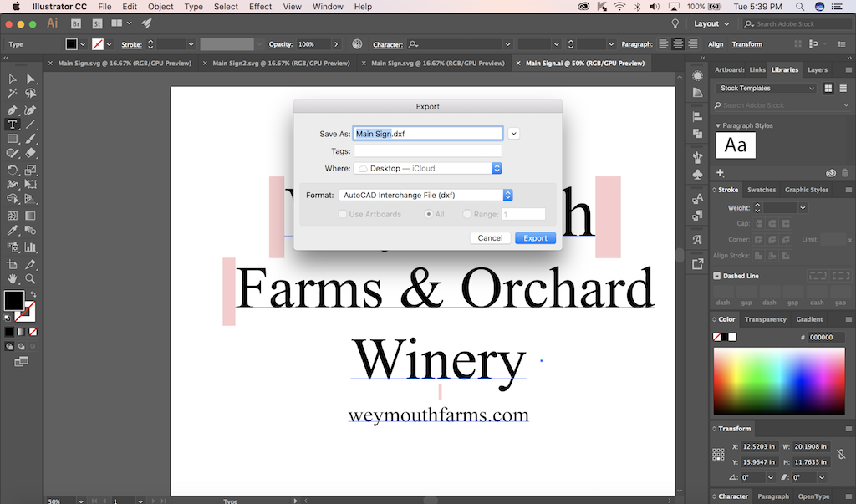856x504 pixels.
Task: Toggle center paragraph alignment in control bar
Action: coord(677,44)
